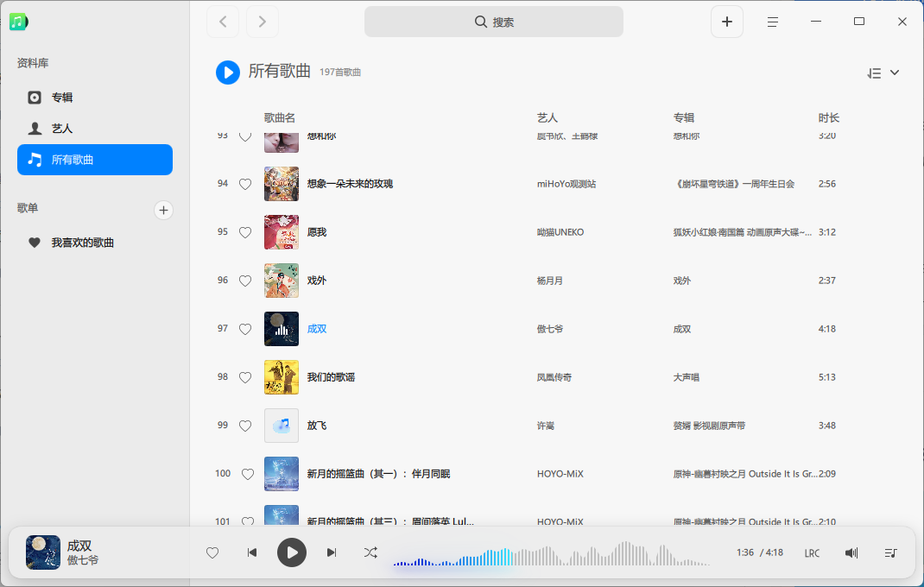Go forward with the right arrow button
Image resolution: width=924 pixels, height=587 pixels.
coord(263,22)
